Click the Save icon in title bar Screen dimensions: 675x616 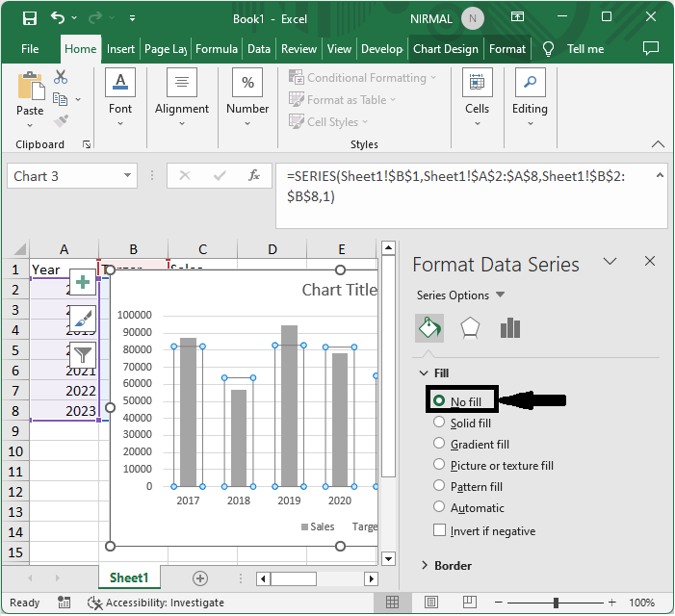click(x=30, y=18)
